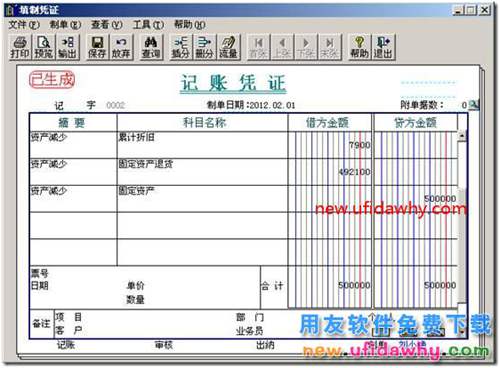Click the debit 合计 total 500000
The image size is (500, 368).
(x=354, y=285)
